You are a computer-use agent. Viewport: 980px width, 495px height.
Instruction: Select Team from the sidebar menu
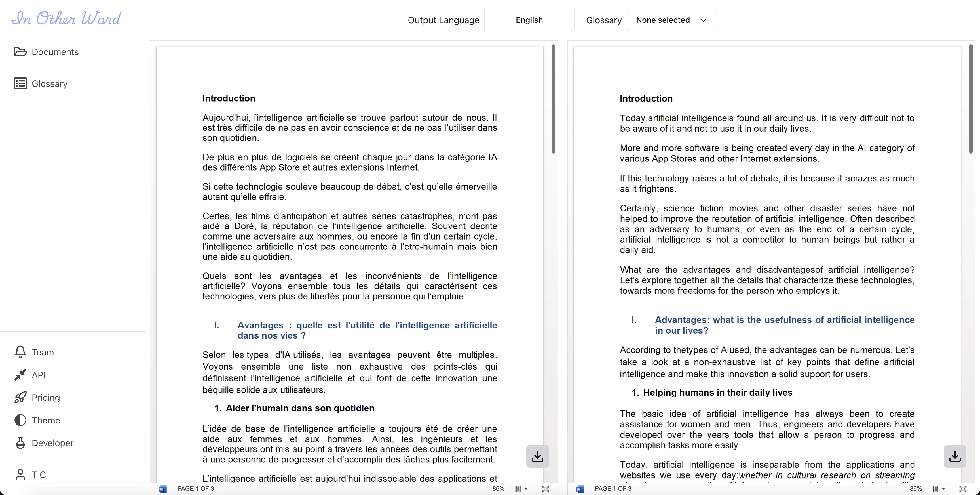pos(43,352)
